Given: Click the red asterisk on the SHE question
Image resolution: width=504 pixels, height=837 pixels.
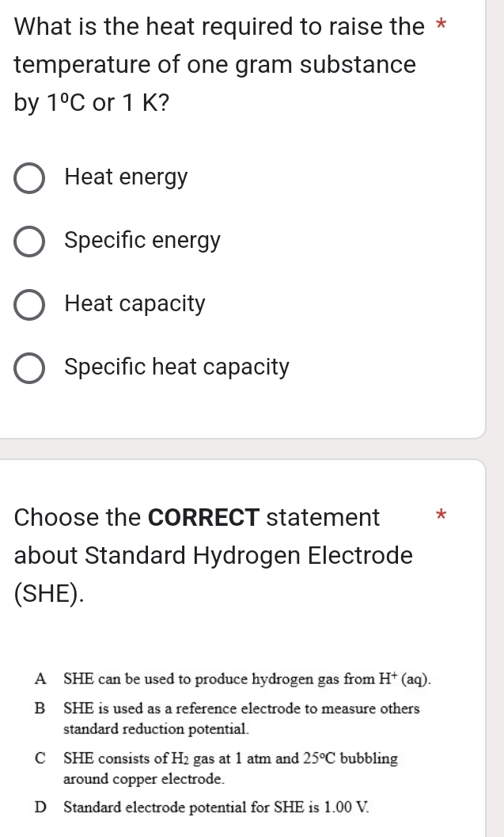Looking at the screenshot, I should 441,516.
